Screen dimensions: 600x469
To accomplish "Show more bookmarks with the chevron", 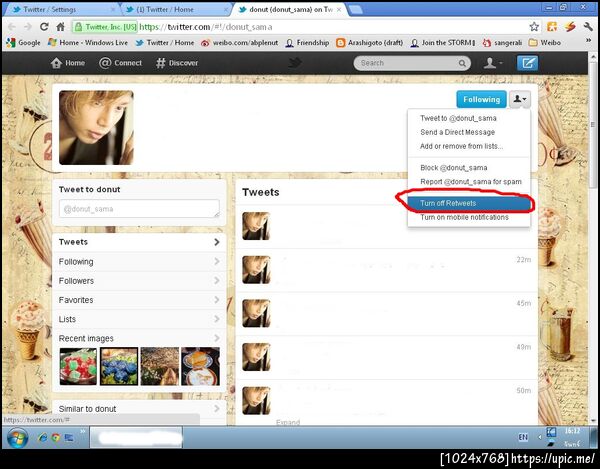I will 588,41.
